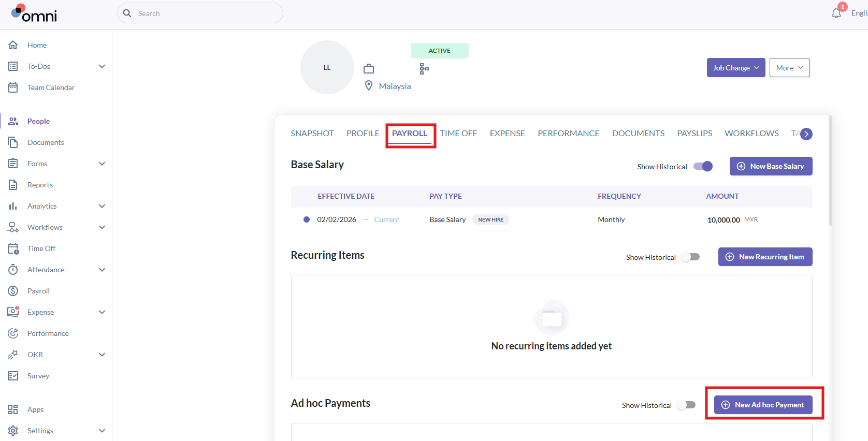Switch to the DOCUMENTS tab
The height and width of the screenshot is (441, 868).
tap(638, 134)
